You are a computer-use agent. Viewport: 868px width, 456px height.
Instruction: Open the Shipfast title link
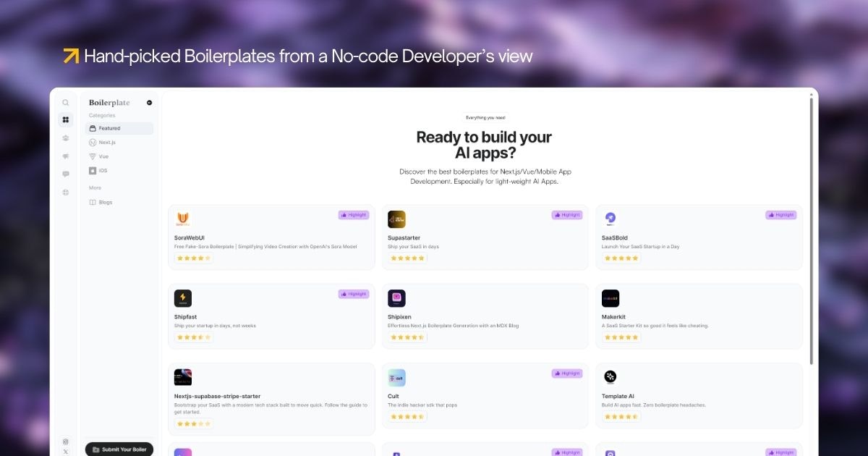[185, 317]
